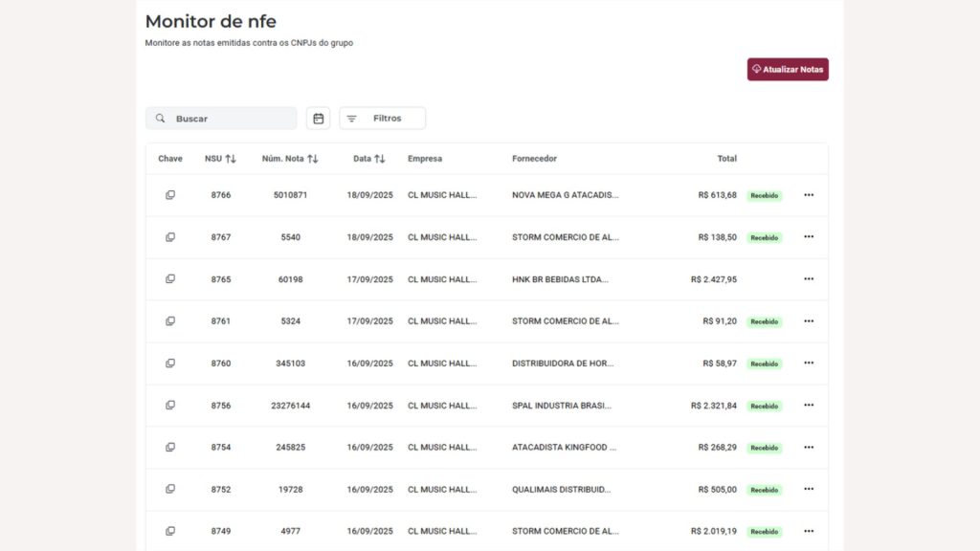Focus the Buscar search field
This screenshot has height=551, width=980.
pyautogui.click(x=221, y=118)
